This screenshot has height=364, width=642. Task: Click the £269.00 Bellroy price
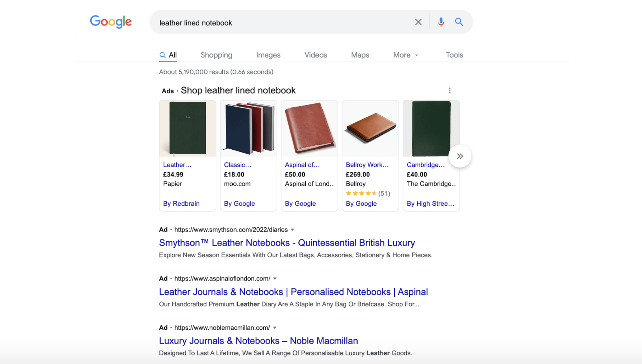(358, 174)
